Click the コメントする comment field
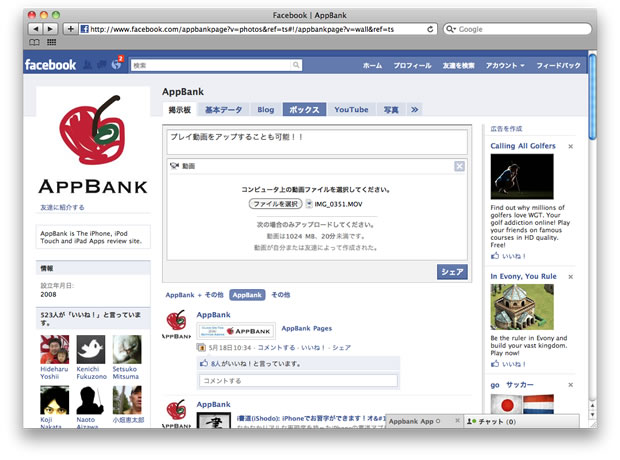This screenshot has width=620, height=460. [298, 380]
